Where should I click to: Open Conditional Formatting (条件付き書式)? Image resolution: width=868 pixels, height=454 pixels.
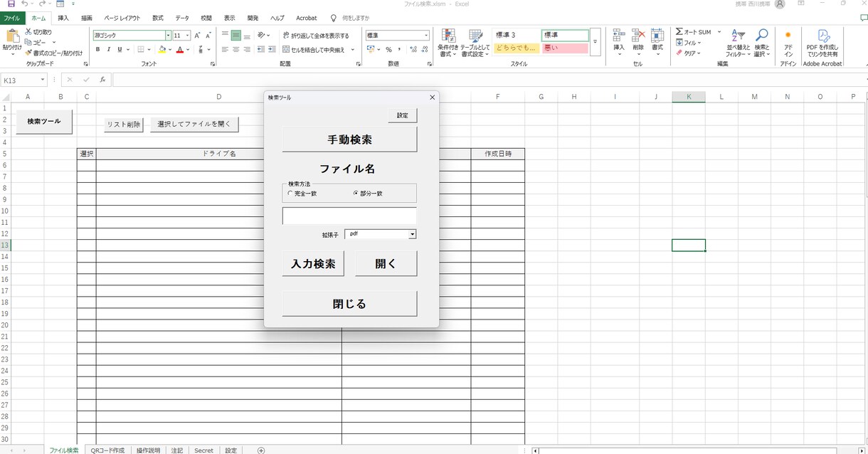point(448,43)
